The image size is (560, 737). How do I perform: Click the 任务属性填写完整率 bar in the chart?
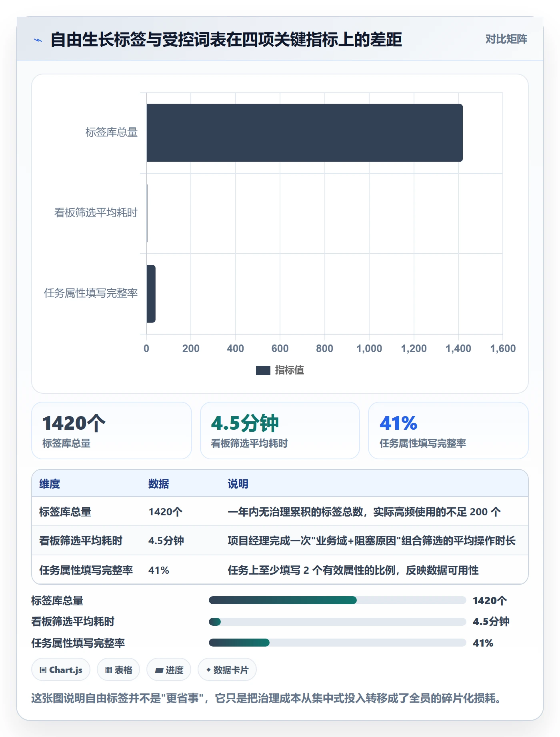tap(151, 294)
